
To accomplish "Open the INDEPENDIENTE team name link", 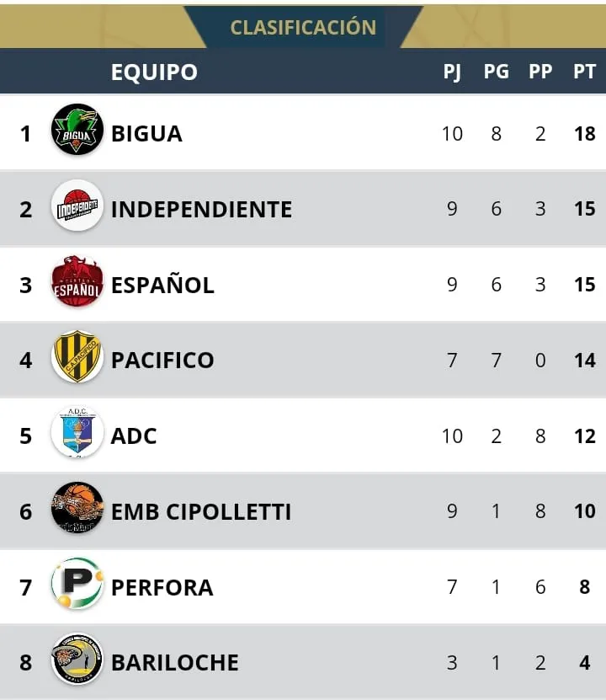I will 201,209.
